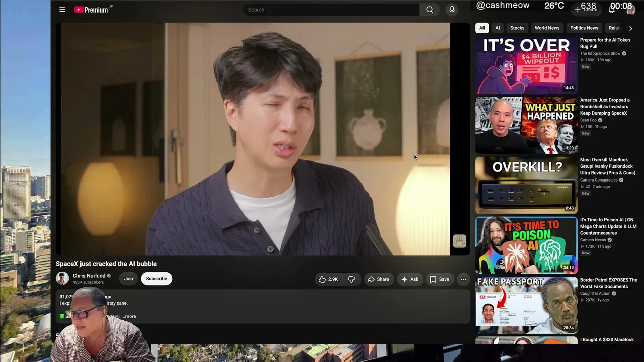Click the '455K subscribers' count text
The width and height of the screenshot is (644, 362).
[x=88, y=283]
